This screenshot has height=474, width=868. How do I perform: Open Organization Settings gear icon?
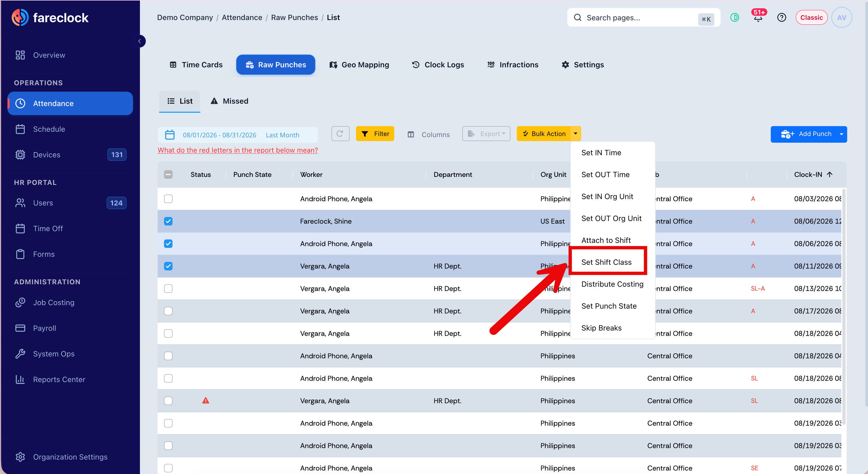(x=20, y=457)
